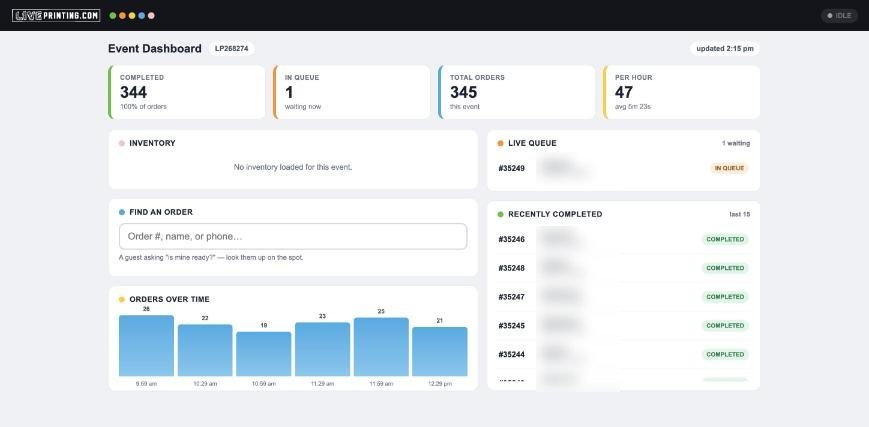Image resolution: width=869 pixels, height=427 pixels.
Task: Click the 'avg 5m 23s' text
Action: click(633, 106)
